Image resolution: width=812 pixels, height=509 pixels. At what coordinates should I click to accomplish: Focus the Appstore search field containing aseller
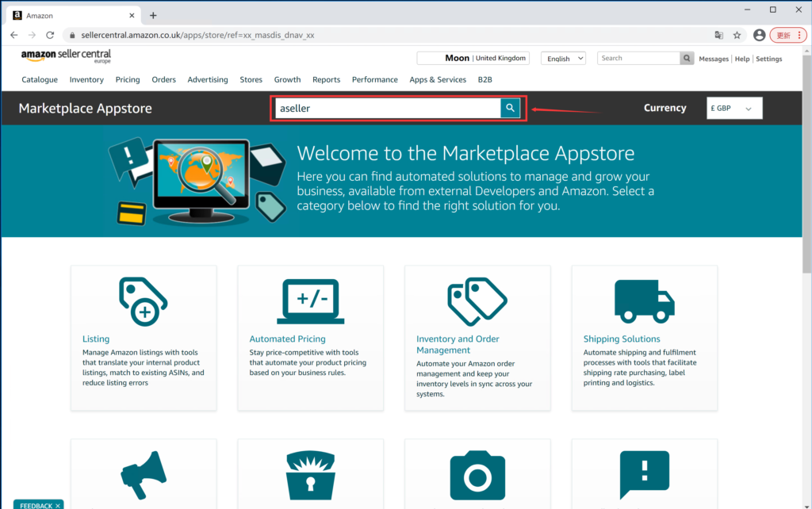coord(388,108)
